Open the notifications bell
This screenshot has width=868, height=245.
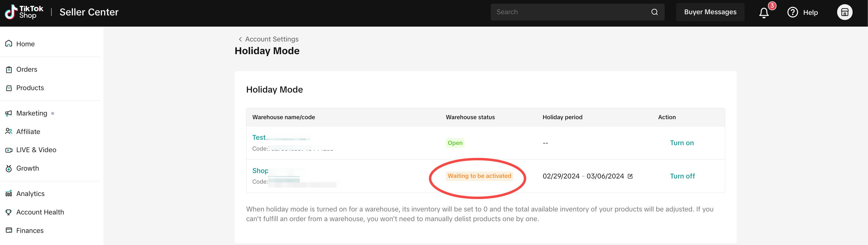pos(764,13)
